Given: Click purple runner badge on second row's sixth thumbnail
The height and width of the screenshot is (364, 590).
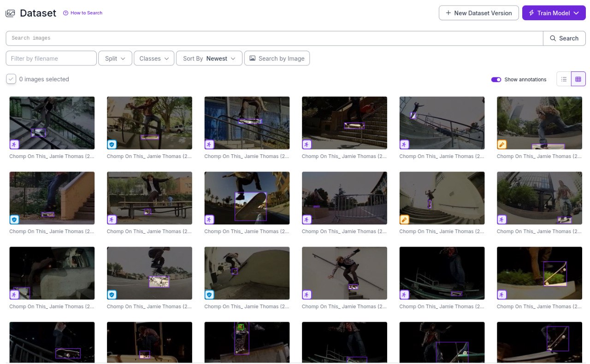Looking at the screenshot, I should (x=502, y=220).
